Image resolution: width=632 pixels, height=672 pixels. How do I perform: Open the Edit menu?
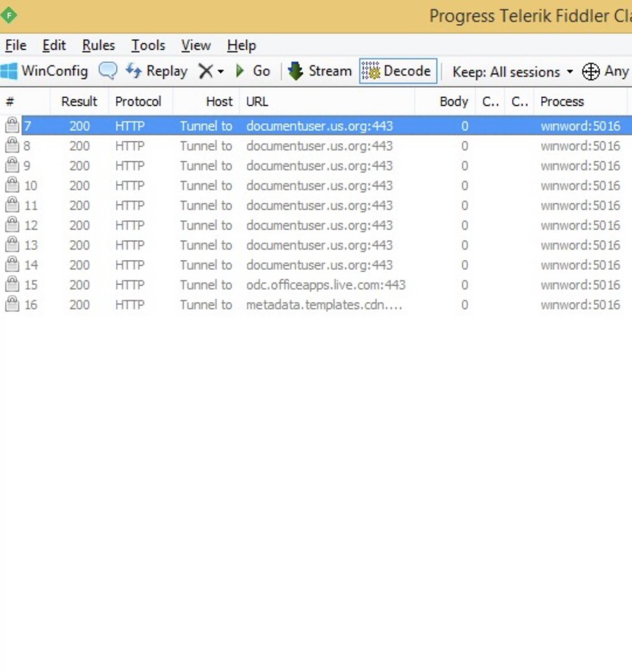(54, 45)
